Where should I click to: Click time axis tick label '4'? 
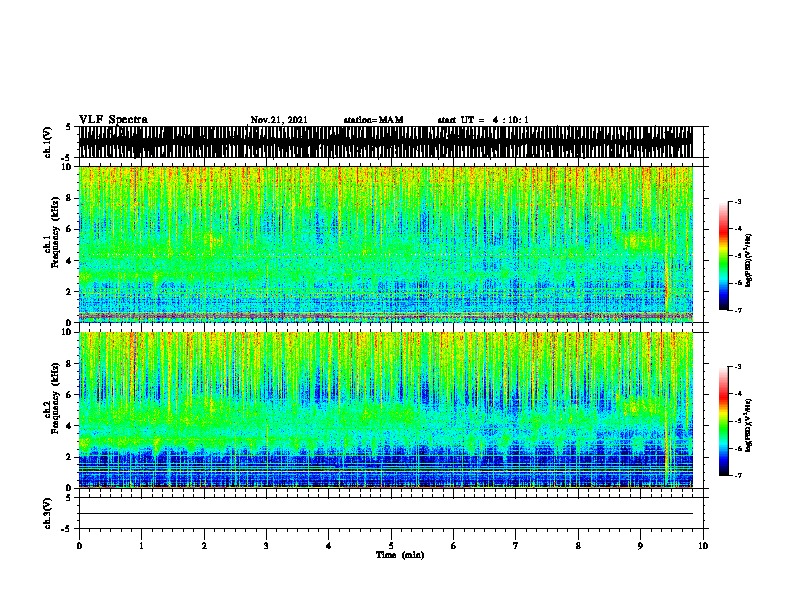tap(329, 545)
